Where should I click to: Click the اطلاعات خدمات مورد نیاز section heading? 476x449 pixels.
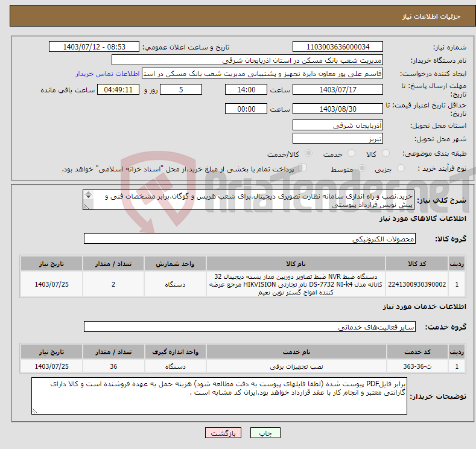(x=424, y=307)
